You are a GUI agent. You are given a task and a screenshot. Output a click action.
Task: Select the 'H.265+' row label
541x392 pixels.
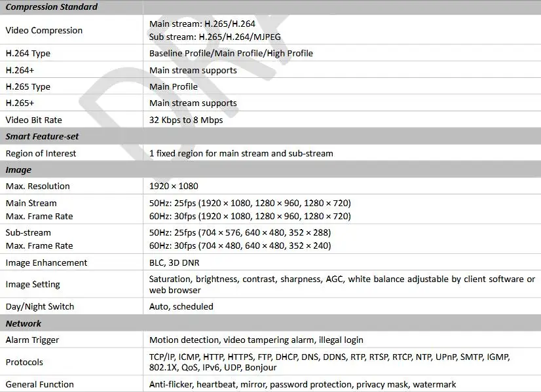click(20, 103)
